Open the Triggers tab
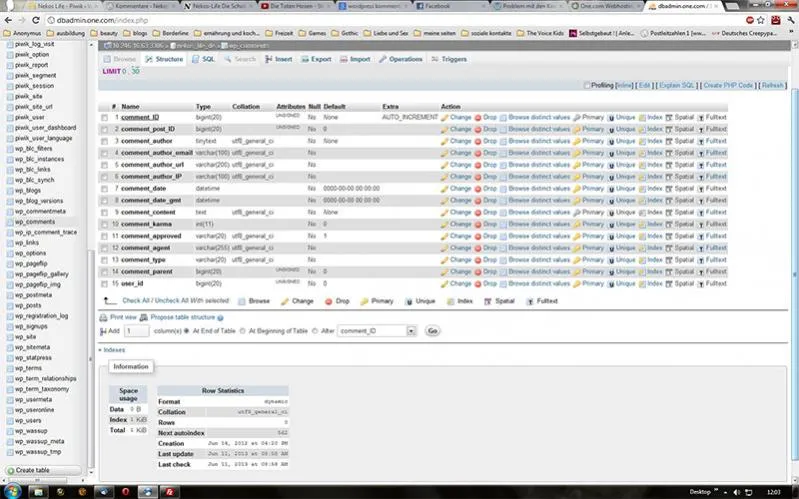 click(x=449, y=60)
